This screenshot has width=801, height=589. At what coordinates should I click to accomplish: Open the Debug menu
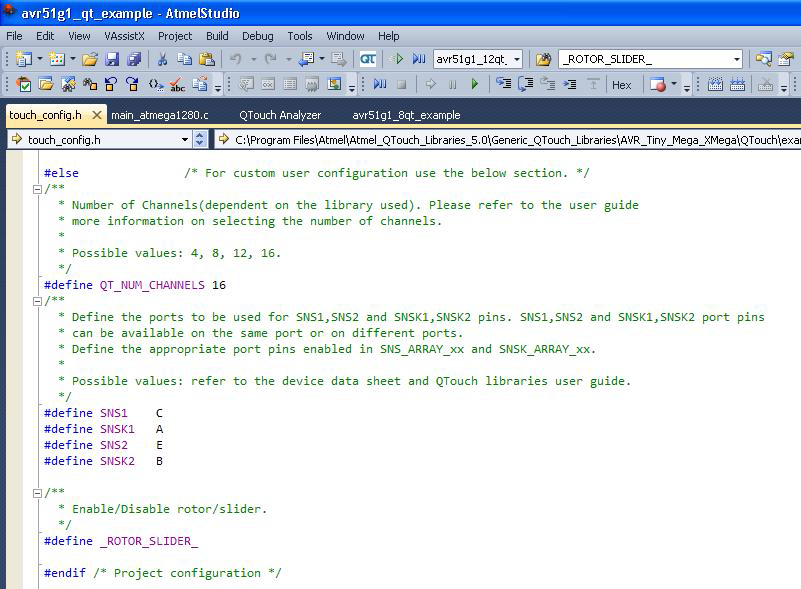click(257, 36)
